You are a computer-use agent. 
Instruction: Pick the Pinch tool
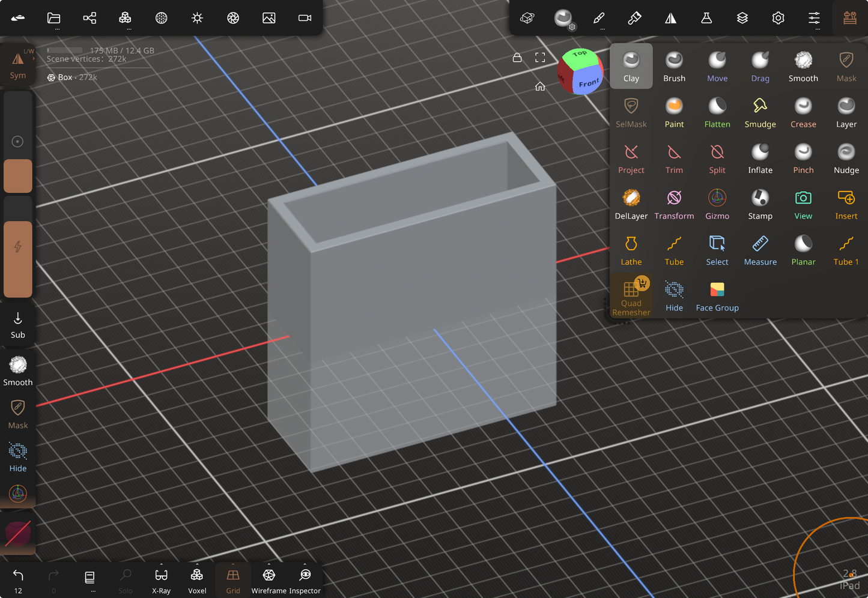click(x=803, y=159)
